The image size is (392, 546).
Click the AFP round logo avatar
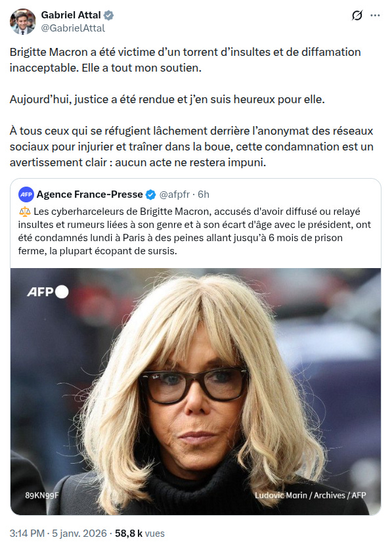pyautogui.click(x=26, y=194)
